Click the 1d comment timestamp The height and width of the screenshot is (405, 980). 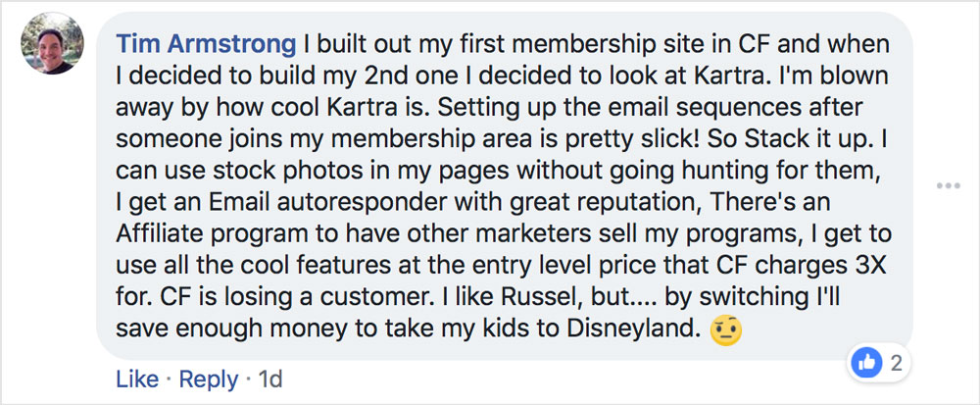click(270, 379)
